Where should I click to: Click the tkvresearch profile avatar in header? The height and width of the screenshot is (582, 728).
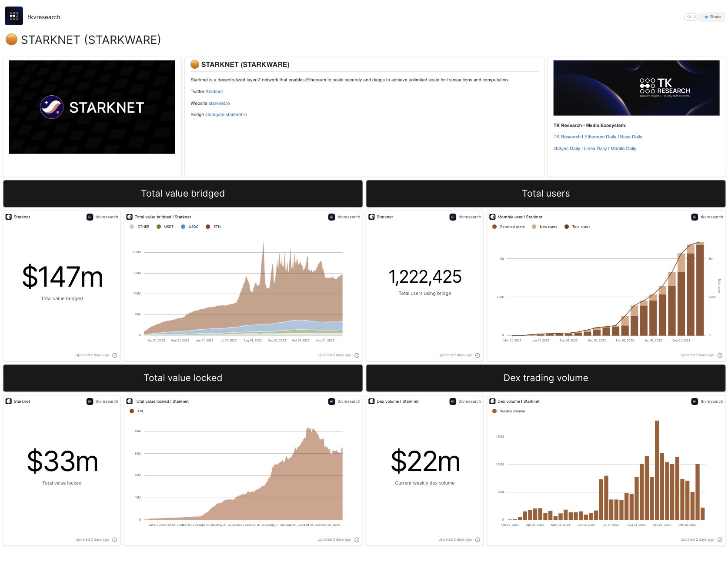tap(14, 16)
